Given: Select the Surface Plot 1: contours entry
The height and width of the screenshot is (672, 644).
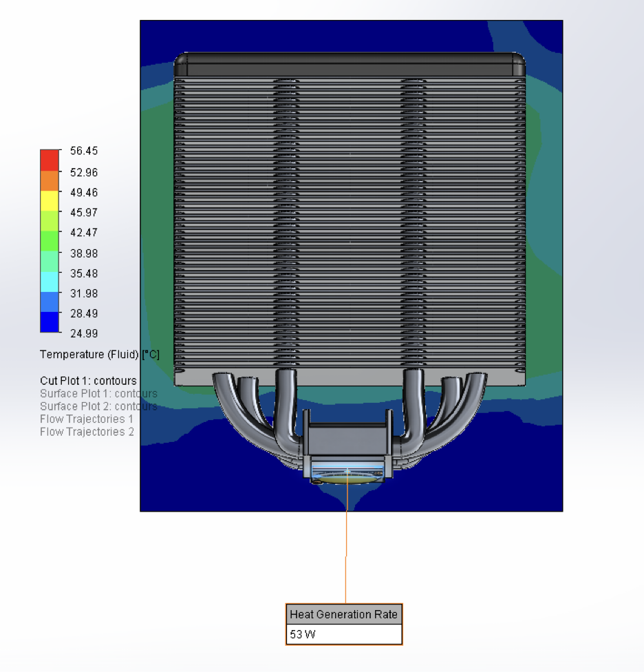Looking at the screenshot, I should pyautogui.click(x=98, y=393).
